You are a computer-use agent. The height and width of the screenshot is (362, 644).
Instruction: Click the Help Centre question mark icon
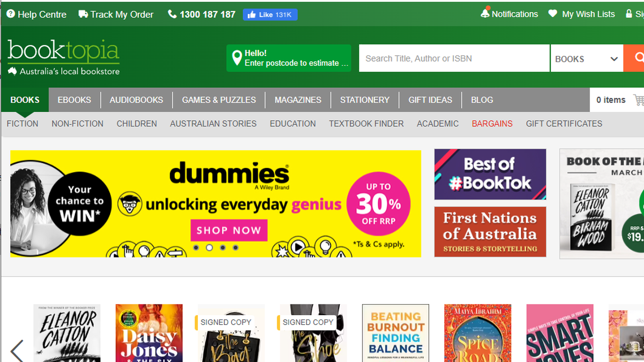point(10,14)
